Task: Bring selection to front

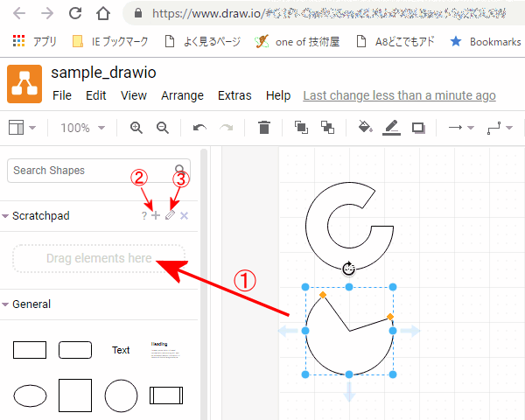Action: [302, 128]
